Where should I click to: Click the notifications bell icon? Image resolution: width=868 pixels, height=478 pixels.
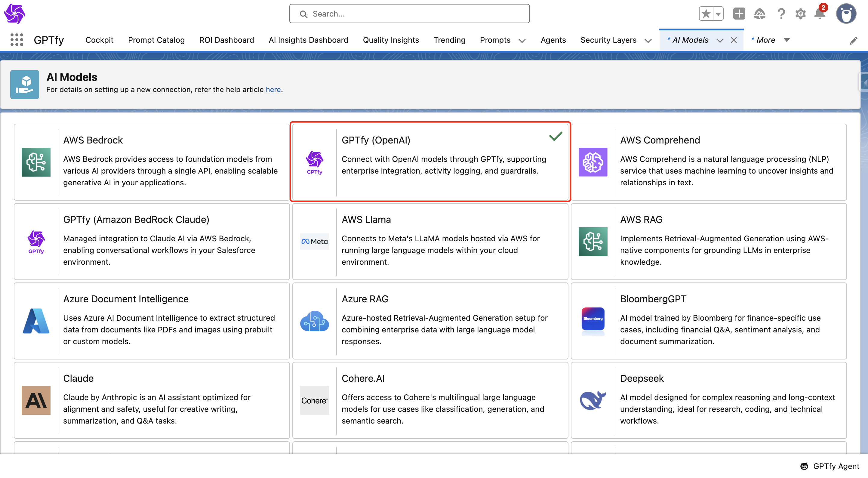coord(820,14)
